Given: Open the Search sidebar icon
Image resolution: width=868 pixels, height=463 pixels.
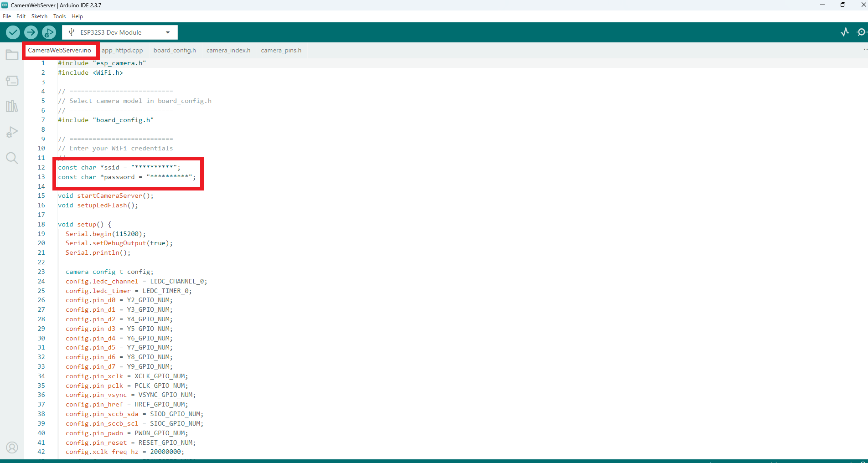Looking at the screenshot, I should [x=12, y=158].
